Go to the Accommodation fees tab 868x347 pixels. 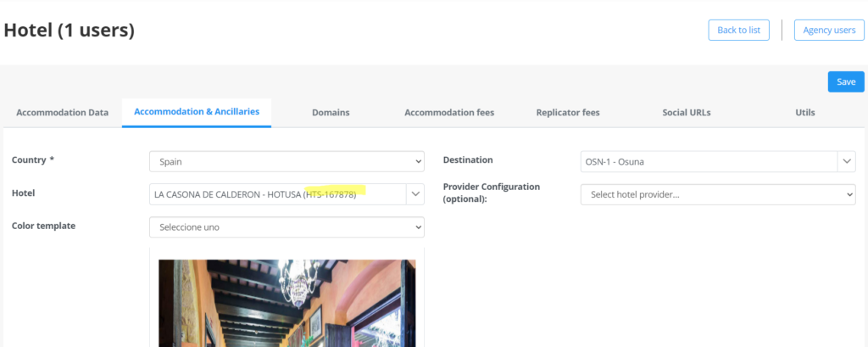coord(449,112)
